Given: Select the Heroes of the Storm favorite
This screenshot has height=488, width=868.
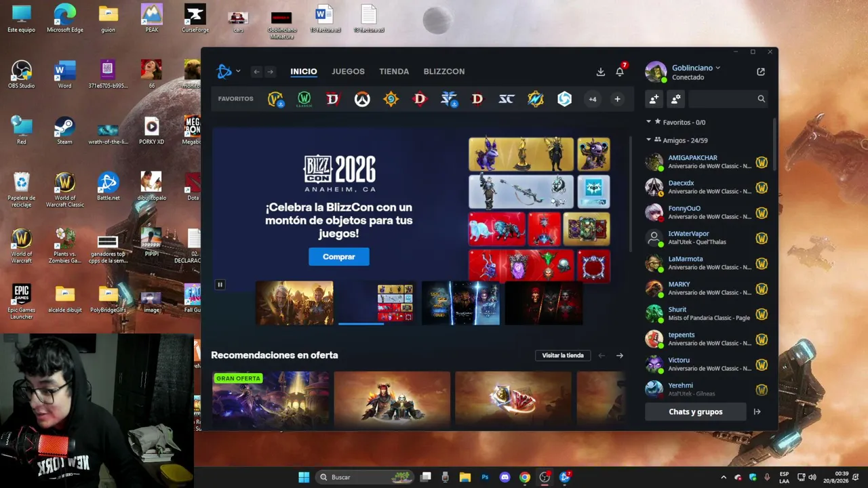Looking at the screenshot, I should click(564, 99).
